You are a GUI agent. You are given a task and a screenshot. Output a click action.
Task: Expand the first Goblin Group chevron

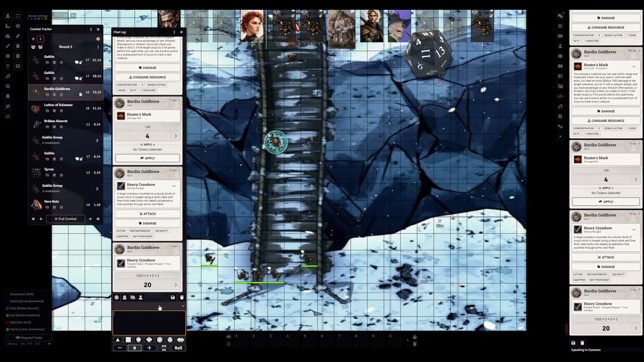97,140
